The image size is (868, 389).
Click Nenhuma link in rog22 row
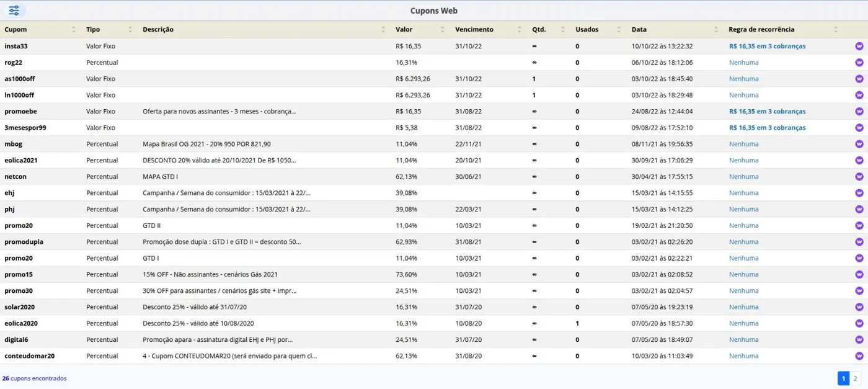[743, 63]
